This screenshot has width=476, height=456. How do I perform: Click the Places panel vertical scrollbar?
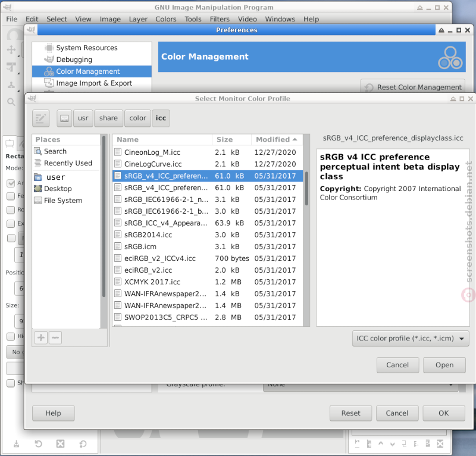(104, 215)
